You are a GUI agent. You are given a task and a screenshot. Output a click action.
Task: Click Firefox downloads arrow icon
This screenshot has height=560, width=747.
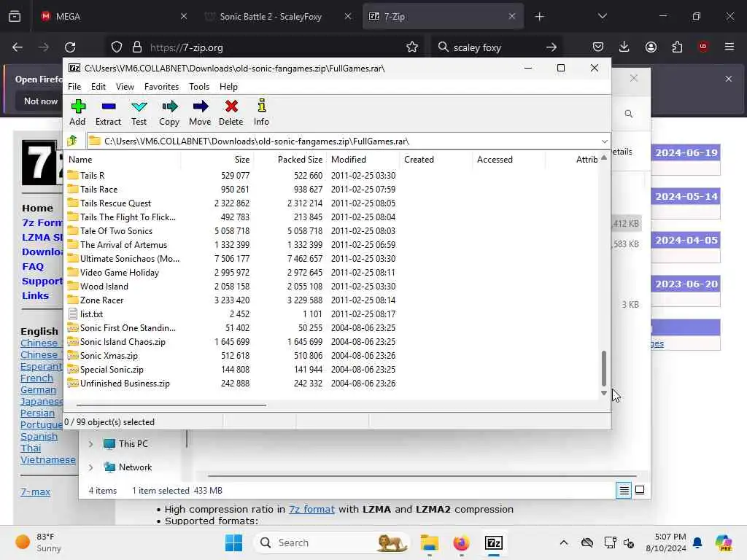(624, 47)
